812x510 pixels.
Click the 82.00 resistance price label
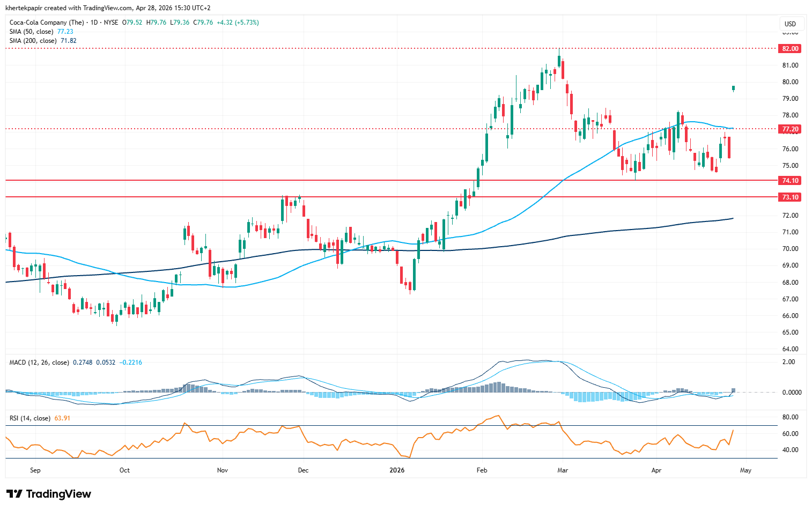790,49
